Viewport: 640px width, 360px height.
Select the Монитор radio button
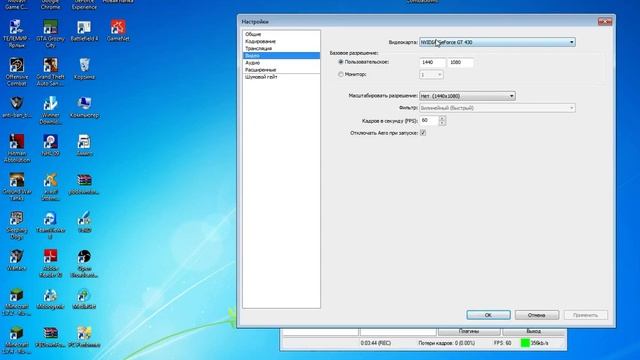tap(341, 74)
